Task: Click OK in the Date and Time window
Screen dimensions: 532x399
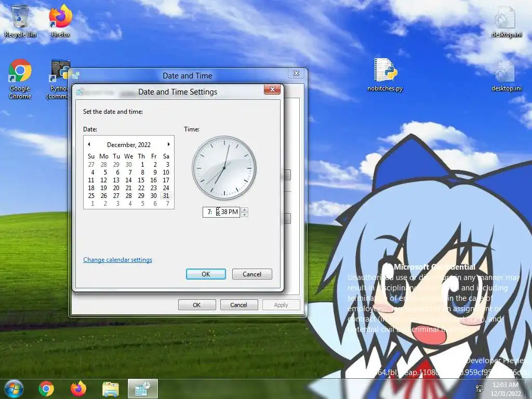Action: tap(197, 305)
